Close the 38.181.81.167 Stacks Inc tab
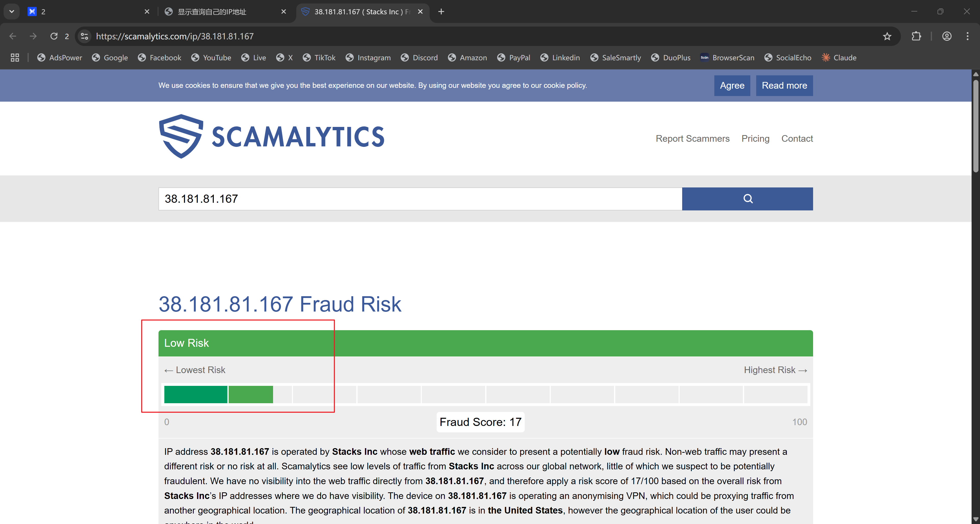Viewport: 980px width, 524px height. 420,12
